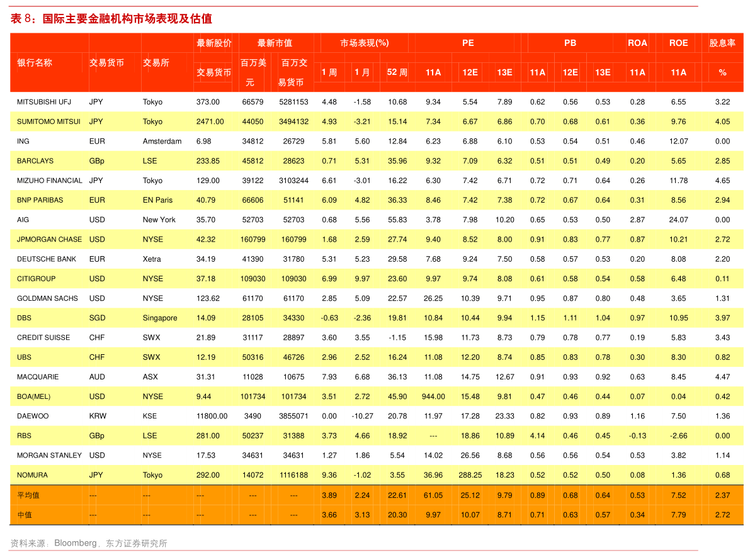Select DEUTSCHE BANK name cell
This screenshot has width=750, height=560.
click(47, 259)
